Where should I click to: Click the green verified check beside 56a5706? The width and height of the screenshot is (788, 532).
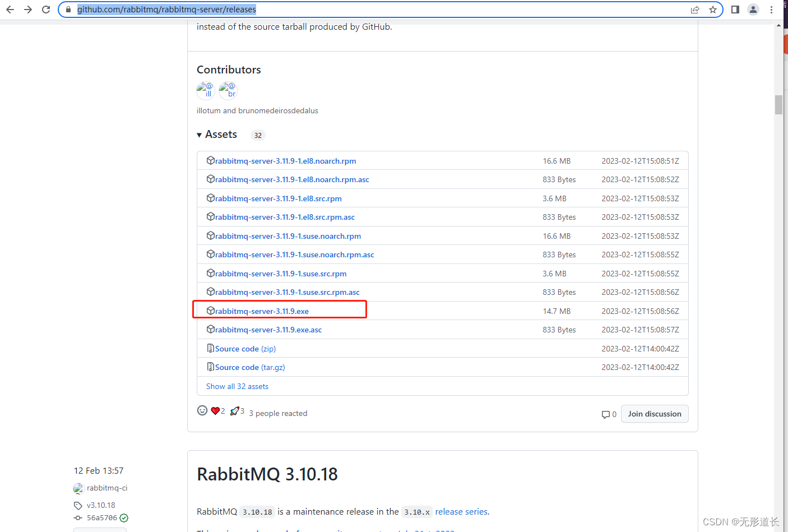click(124, 518)
